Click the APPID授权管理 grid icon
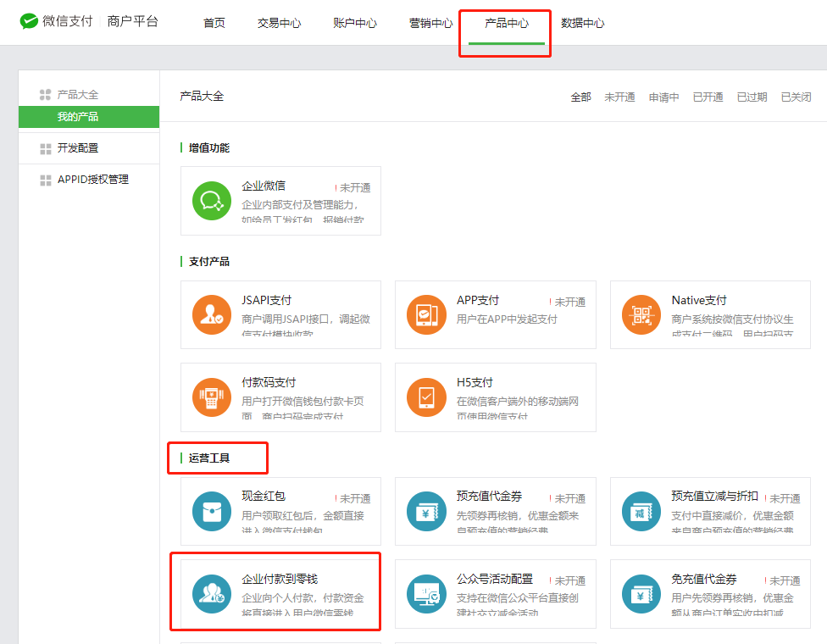Viewport: 827px width, 644px height. click(x=46, y=180)
